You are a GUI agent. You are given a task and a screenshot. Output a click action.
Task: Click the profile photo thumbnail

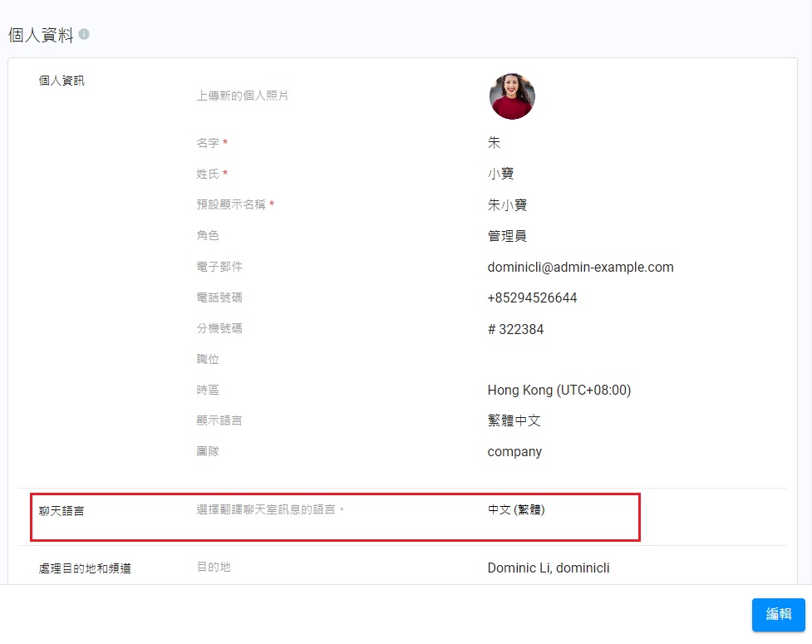[512, 96]
